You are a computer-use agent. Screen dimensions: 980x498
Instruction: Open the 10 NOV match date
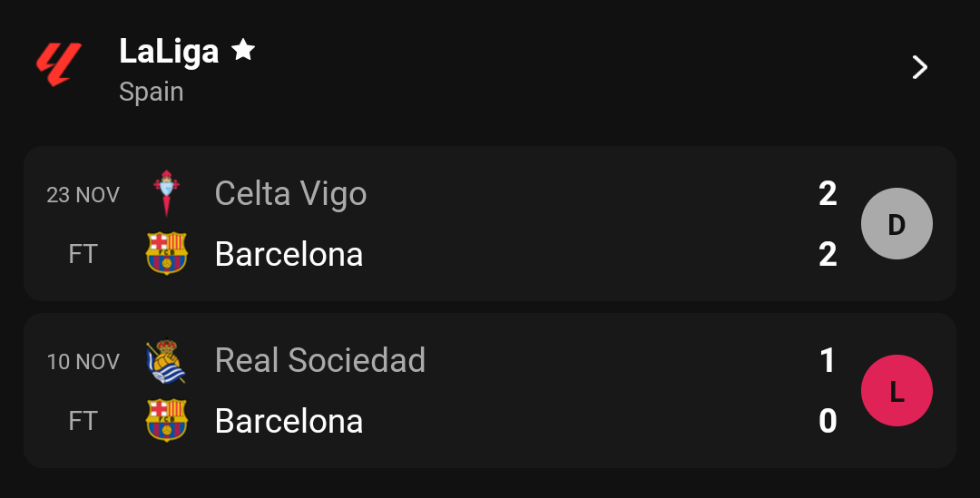coord(83,362)
